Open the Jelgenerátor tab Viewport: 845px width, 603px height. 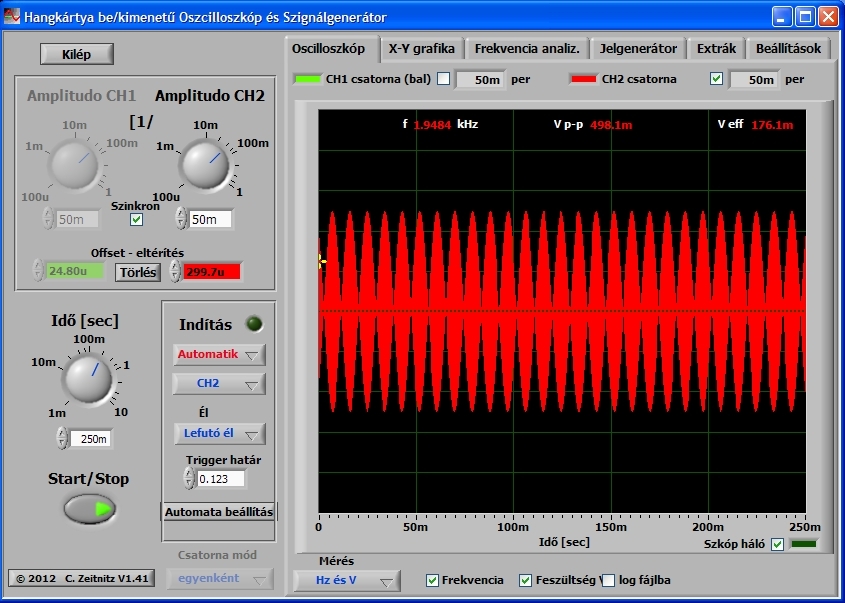638,49
